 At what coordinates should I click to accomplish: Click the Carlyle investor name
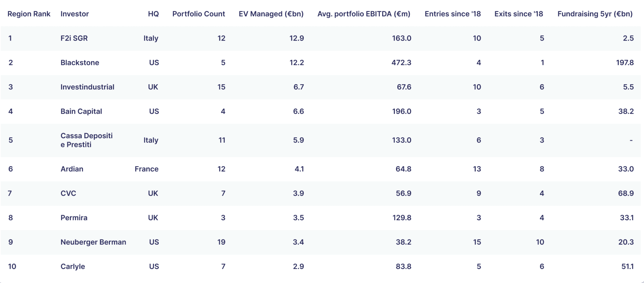click(73, 266)
